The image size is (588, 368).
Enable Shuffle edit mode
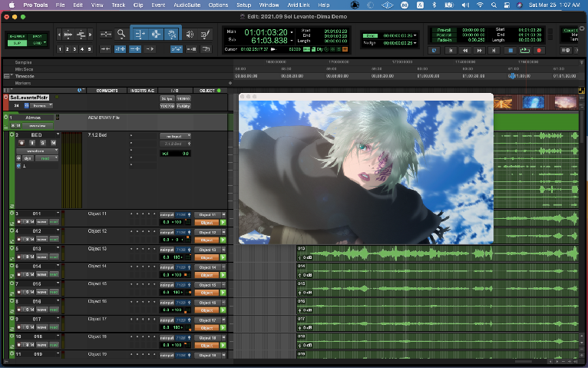(x=17, y=36)
